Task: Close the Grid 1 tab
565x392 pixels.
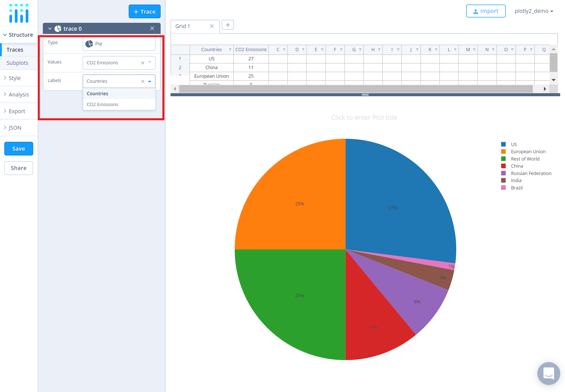Action: (212, 26)
